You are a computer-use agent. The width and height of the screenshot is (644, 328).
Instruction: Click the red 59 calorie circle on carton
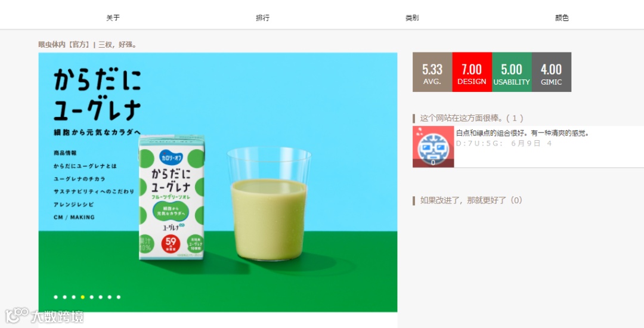171,244
